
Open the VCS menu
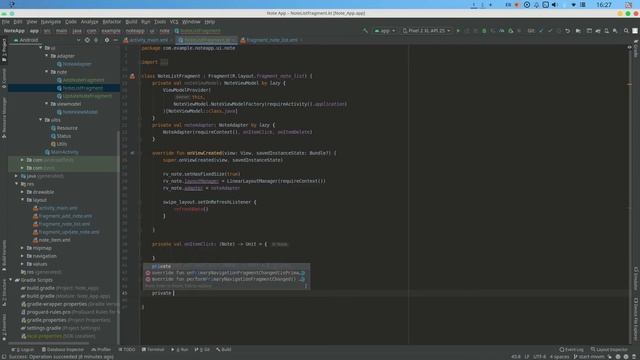point(174,22)
